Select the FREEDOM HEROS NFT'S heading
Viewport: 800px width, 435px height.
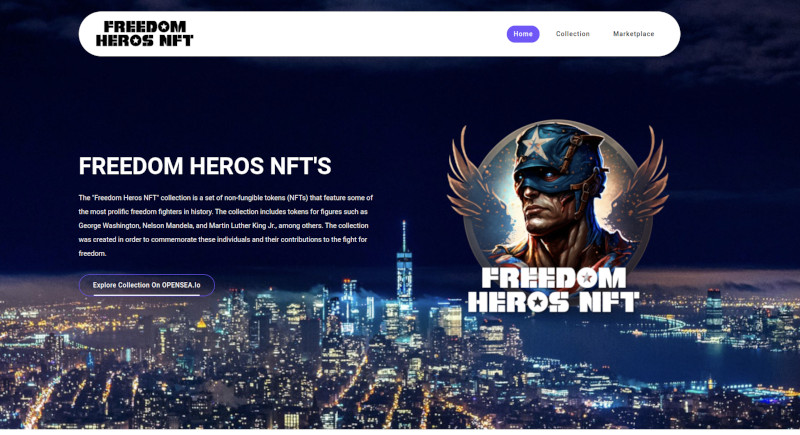coord(205,166)
